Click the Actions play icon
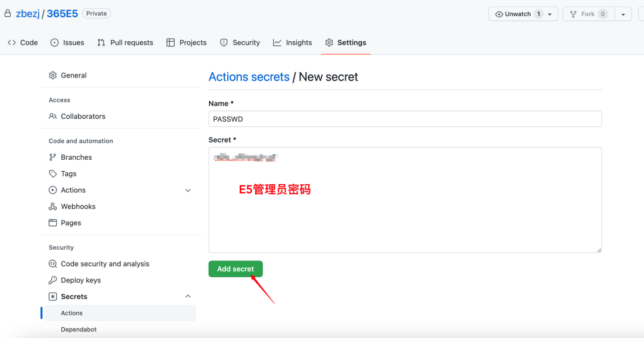The image size is (644, 338). point(52,190)
